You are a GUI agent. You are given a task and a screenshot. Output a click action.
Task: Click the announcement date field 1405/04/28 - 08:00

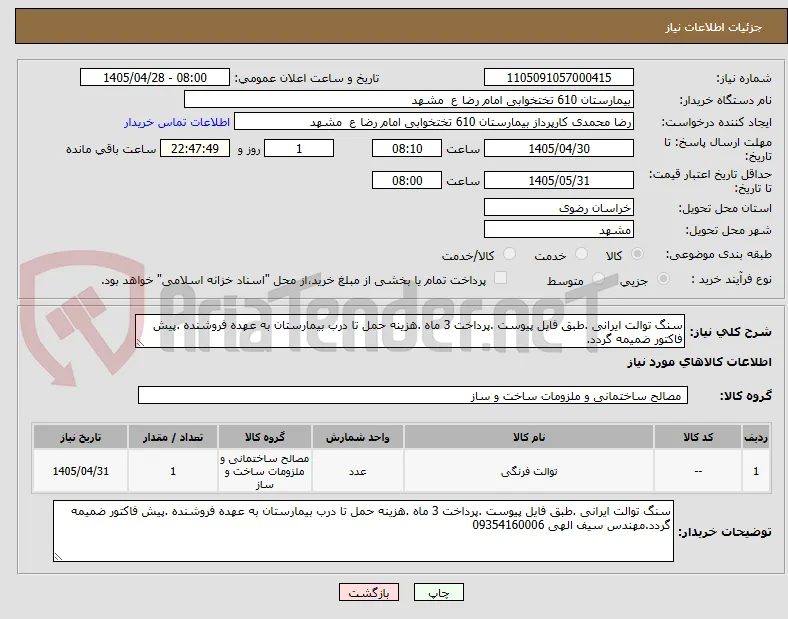[x=155, y=77]
